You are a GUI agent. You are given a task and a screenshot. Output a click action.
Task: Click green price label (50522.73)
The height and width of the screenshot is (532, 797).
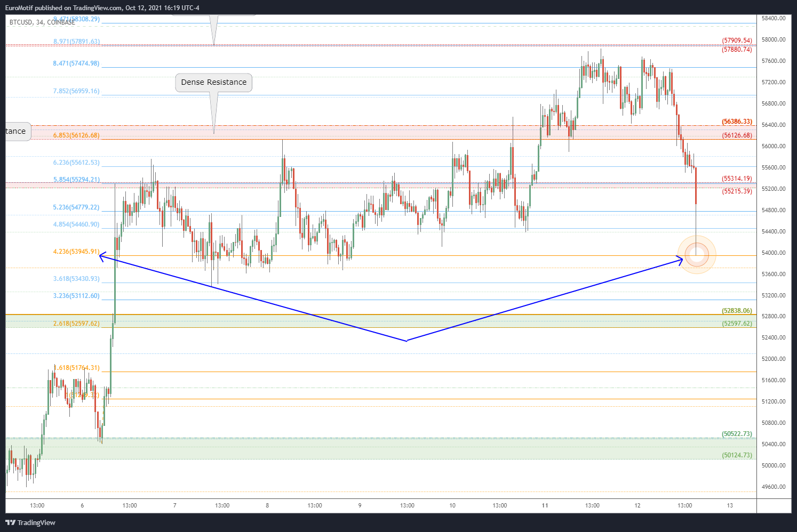click(x=737, y=434)
